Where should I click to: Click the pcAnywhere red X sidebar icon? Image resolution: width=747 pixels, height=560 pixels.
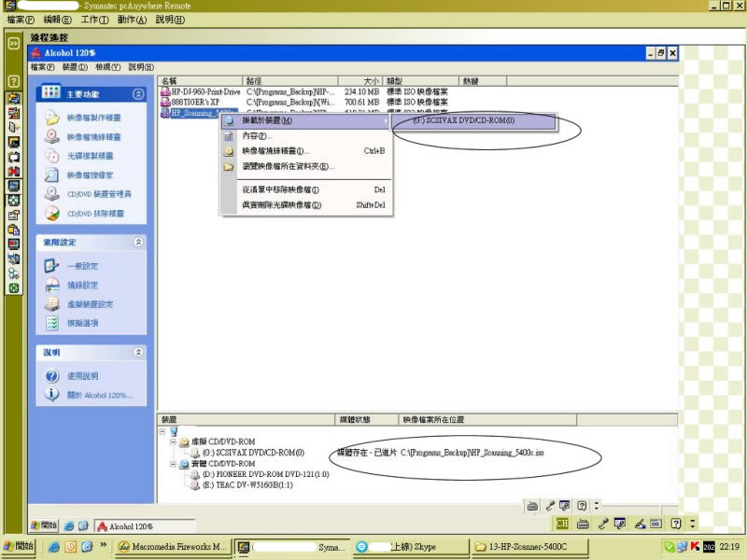coord(14,171)
